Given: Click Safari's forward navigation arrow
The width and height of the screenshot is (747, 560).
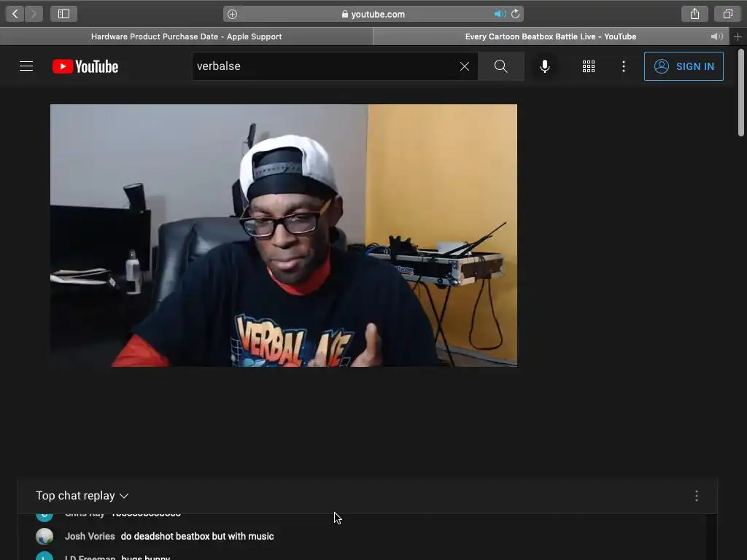Looking at the screenshot, I should (x=34, y=14).
